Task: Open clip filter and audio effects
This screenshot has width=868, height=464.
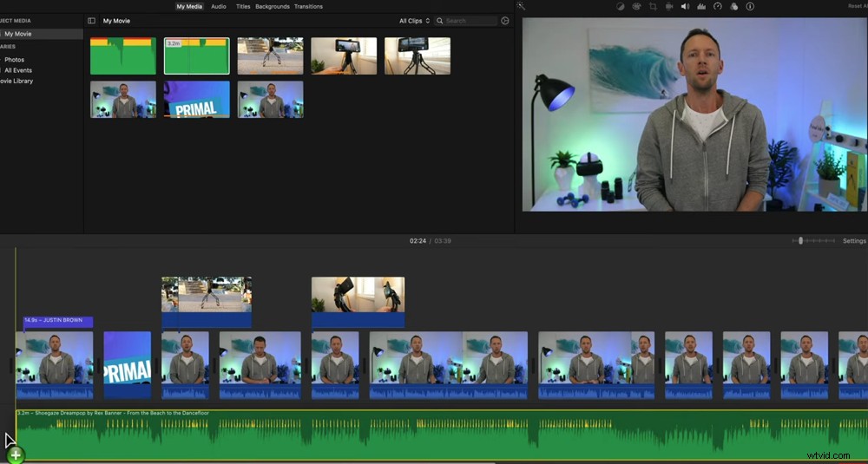Action: [734, 7]
